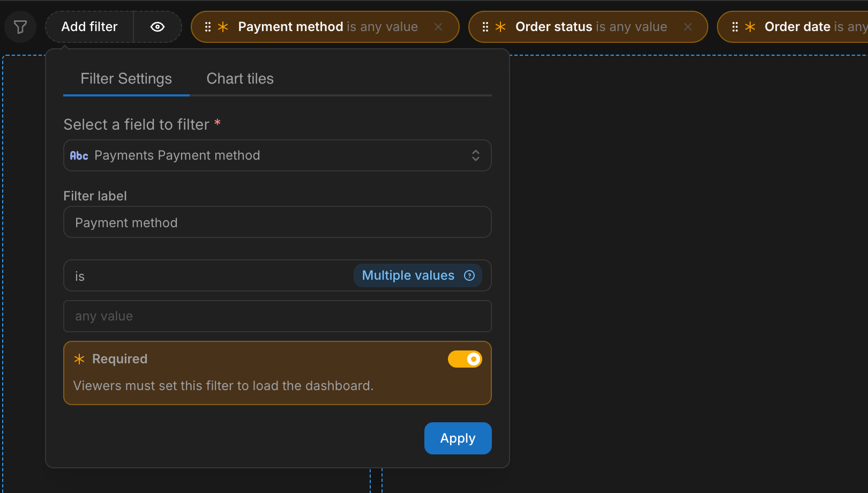Click the any value input field

[278, 316]
